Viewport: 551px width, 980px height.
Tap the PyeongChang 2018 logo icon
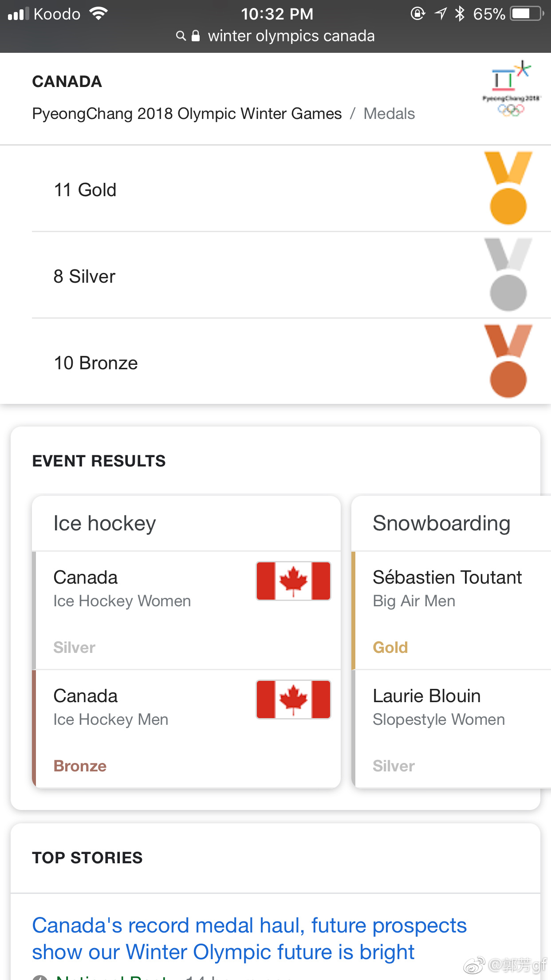[511, 89]
